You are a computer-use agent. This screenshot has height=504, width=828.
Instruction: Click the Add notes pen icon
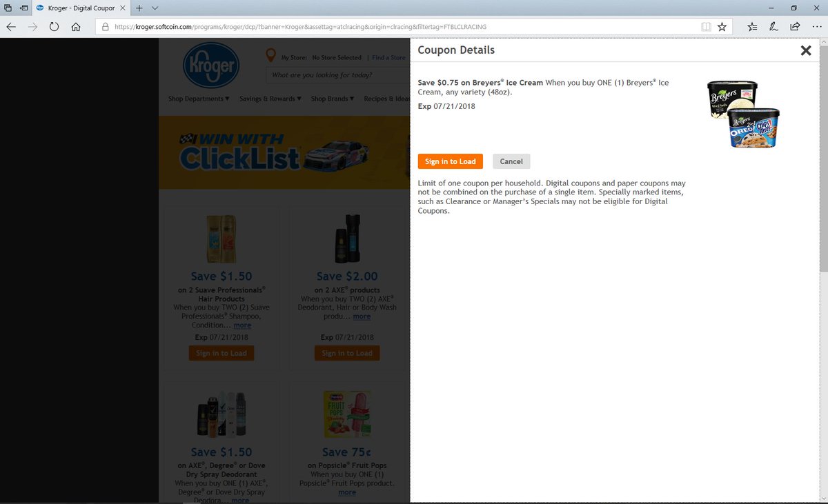point(774,27)
